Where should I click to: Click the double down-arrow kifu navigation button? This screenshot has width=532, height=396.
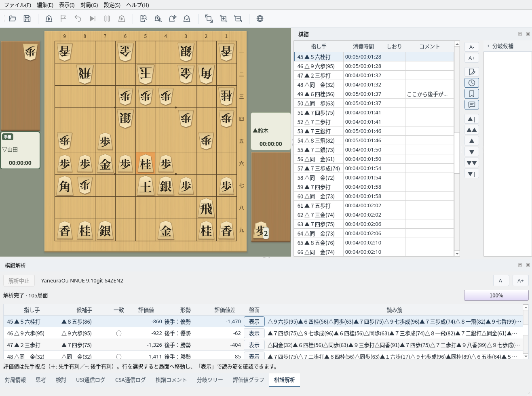pyautogui.click(x=472, y=163)
